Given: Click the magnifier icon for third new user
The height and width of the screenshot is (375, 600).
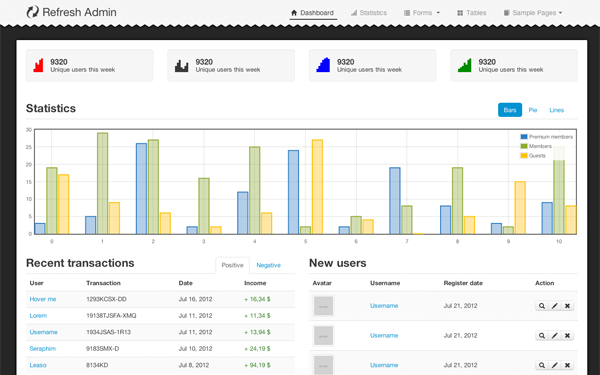Looking at the screenshot, I should [x=541, y=365].
